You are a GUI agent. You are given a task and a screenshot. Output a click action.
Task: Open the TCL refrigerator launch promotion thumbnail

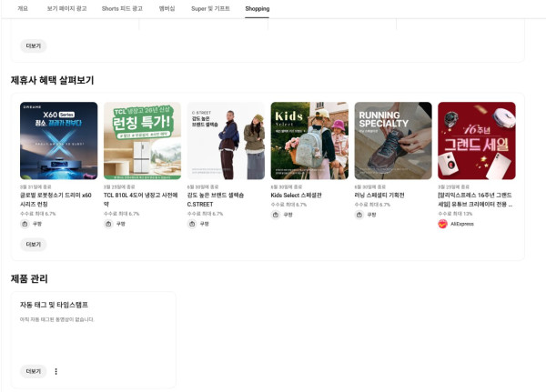coord(142,141)
